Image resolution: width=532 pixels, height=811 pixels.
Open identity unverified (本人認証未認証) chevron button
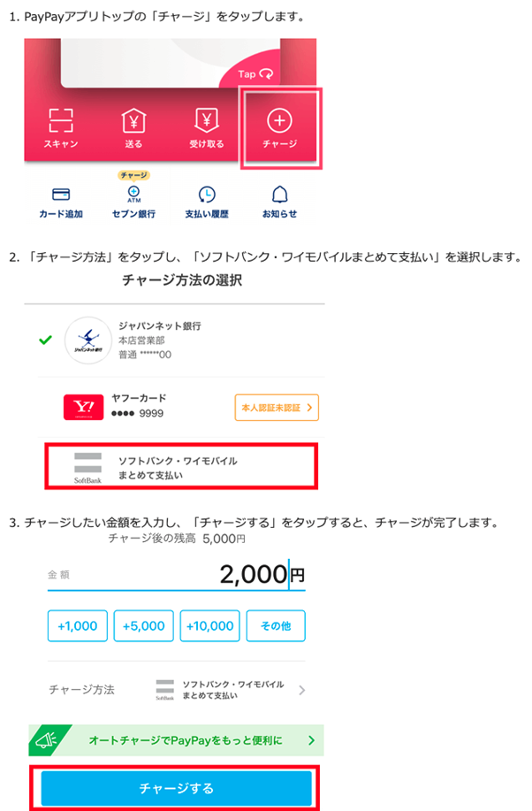click(x=276, y=407)
